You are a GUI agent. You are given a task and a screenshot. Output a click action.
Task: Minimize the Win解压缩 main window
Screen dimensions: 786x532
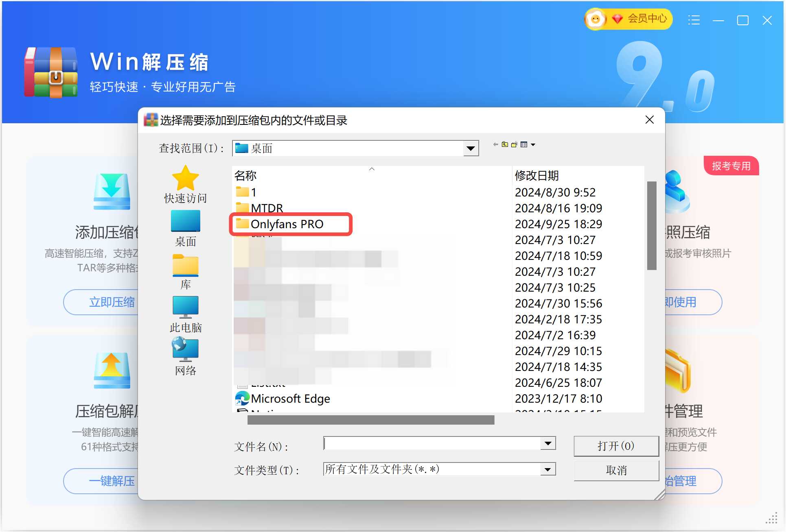[x=718, y=20]
